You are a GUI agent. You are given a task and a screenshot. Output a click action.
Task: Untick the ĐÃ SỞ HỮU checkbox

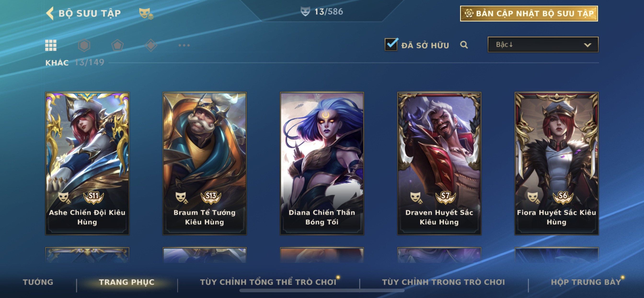click(391, 44)
